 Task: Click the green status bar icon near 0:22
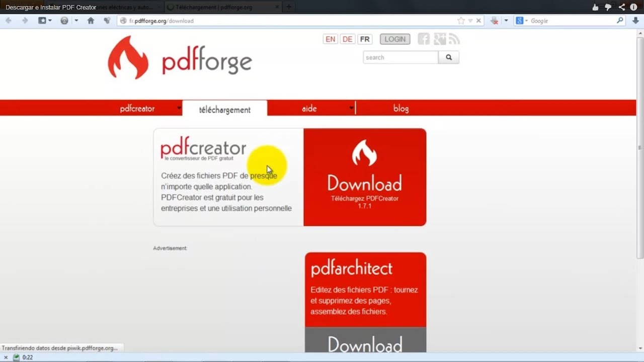pos(16,357)
